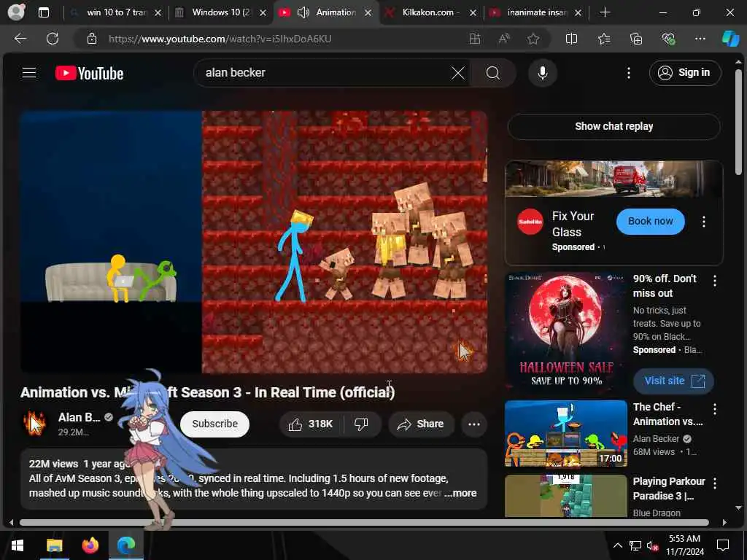Open notification center
The image size is (747, 560).
(723, 545)
